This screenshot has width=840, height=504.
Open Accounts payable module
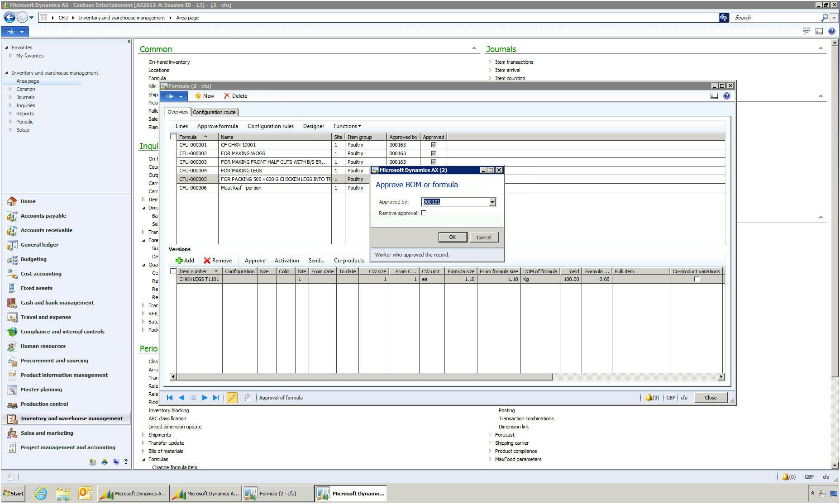43,216
